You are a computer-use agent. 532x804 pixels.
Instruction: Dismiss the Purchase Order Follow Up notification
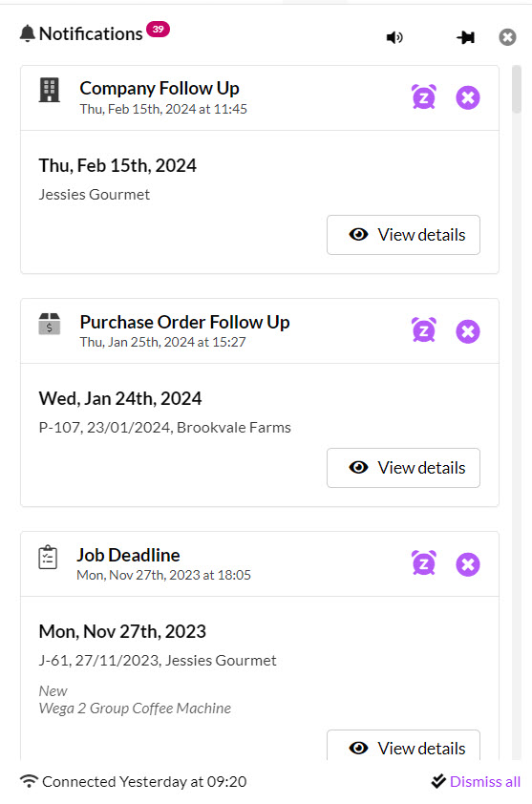(468, 331)
